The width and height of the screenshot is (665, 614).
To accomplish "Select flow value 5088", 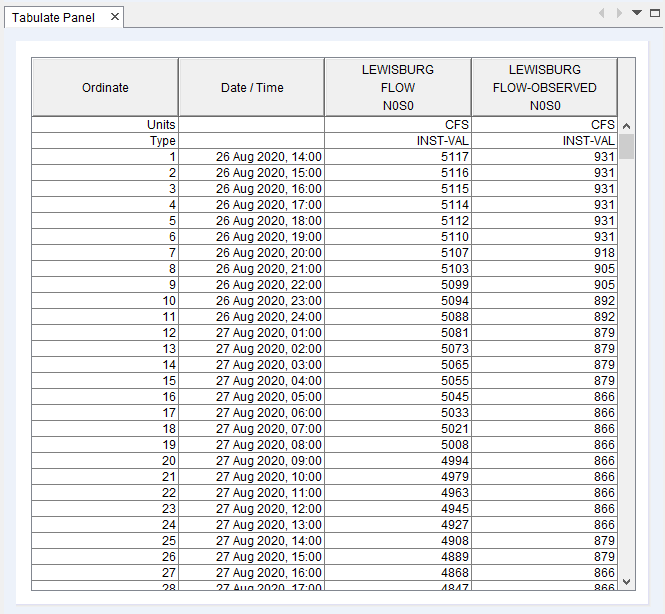I will [x=398, y=317].
